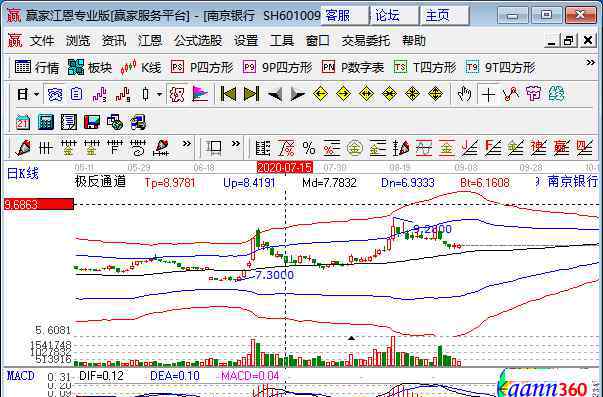603x397 pixels.
Task: Click the 客服 button in the title bar
Action: click(345, 15)
